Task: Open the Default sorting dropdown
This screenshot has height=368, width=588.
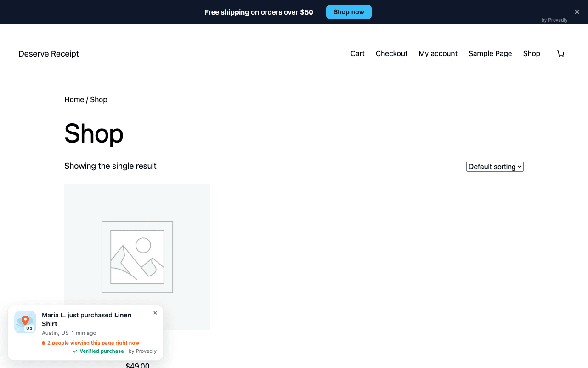Action: point(495,167)
